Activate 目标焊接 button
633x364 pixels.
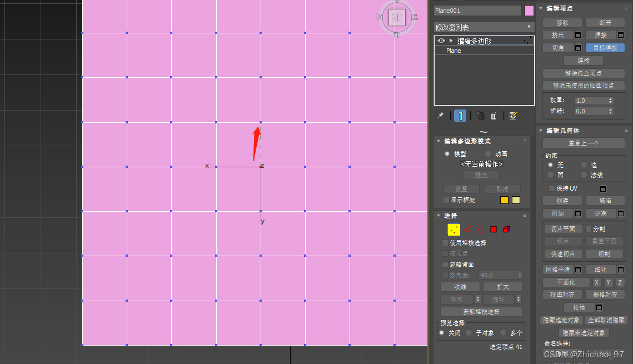605,48
